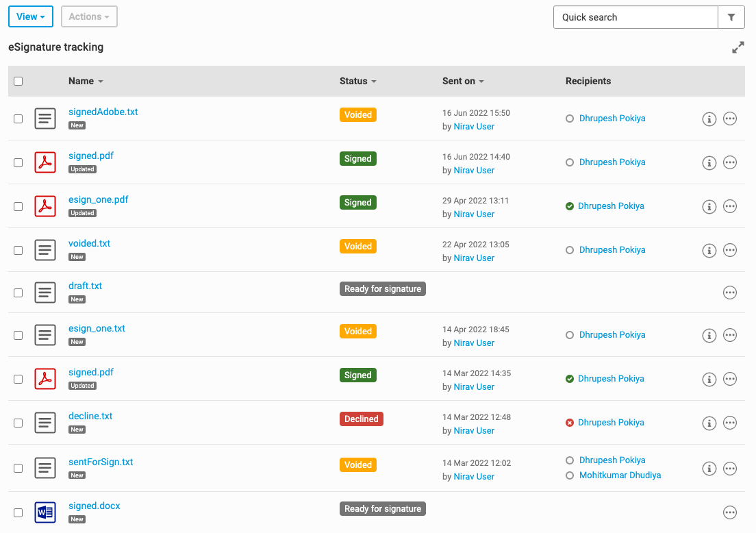Select the checkbox for voided.txt
This screenshot has height=533, width=756.
point(18,250)
